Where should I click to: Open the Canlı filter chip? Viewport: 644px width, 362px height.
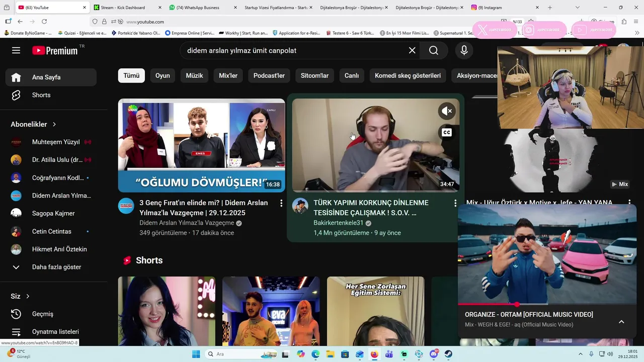(352, 76)
